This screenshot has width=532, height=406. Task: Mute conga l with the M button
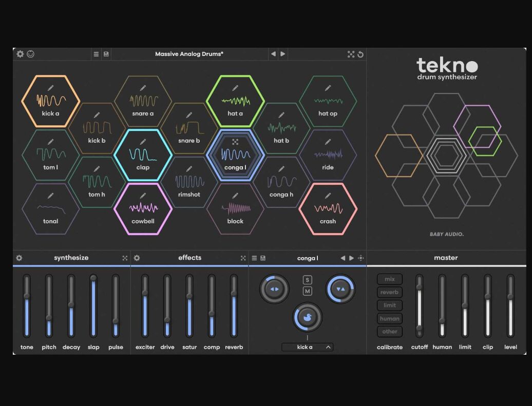pyautogui.click(x=307, y=291)
